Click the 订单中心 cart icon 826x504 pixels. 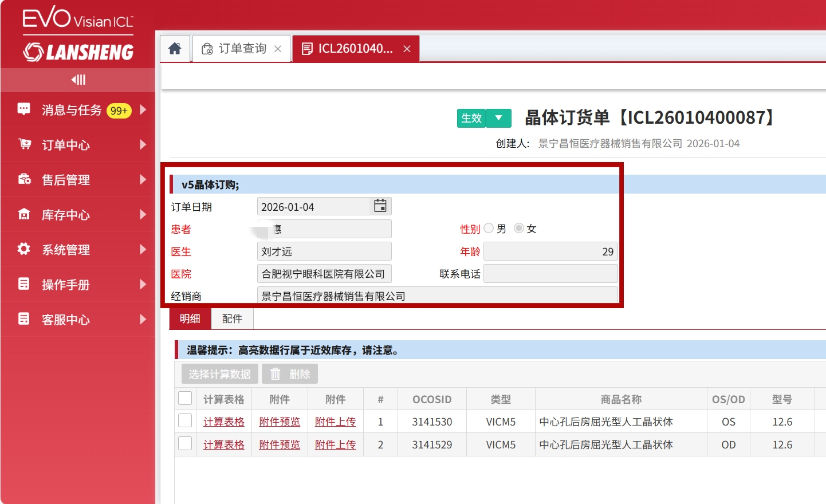(24, 144)
